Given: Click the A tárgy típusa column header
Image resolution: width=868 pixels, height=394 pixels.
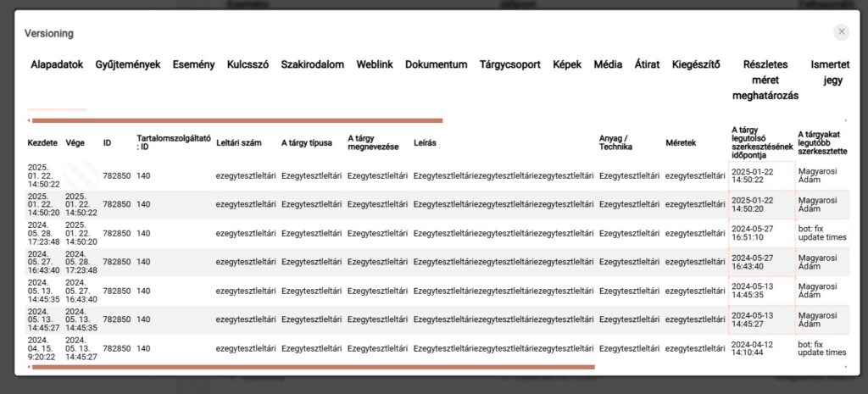Looking at the screenshot, I should tap(307, 142).
